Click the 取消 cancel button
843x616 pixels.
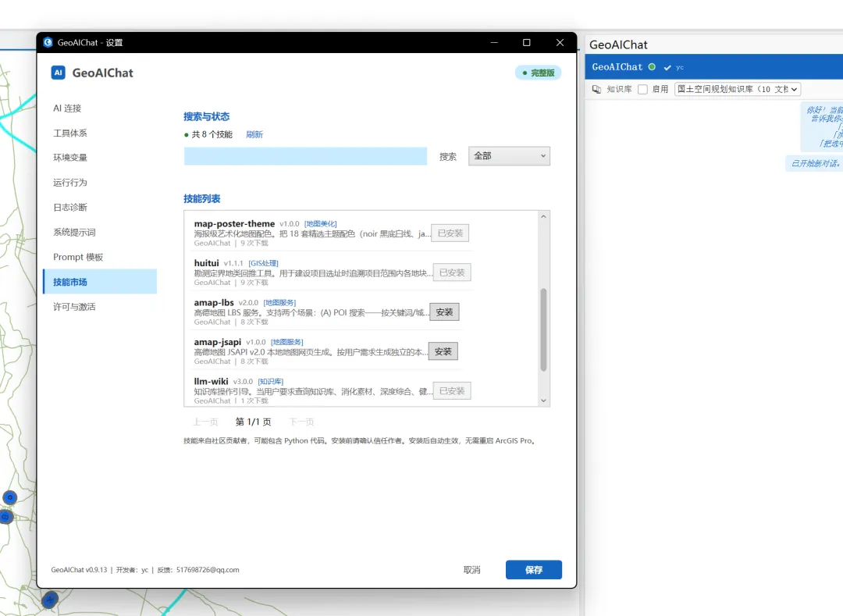pos(471,570)
